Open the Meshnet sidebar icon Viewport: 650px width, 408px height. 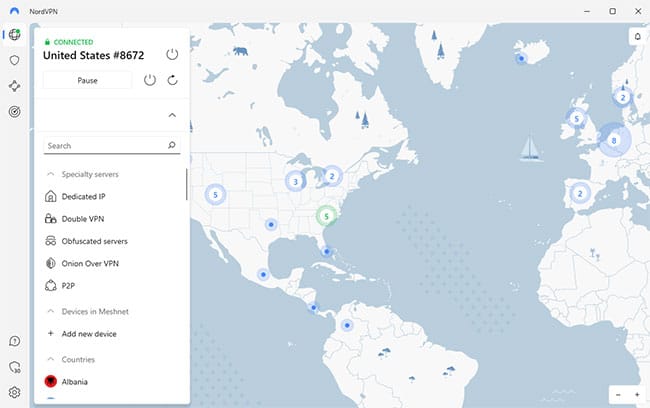coord(14,86)
